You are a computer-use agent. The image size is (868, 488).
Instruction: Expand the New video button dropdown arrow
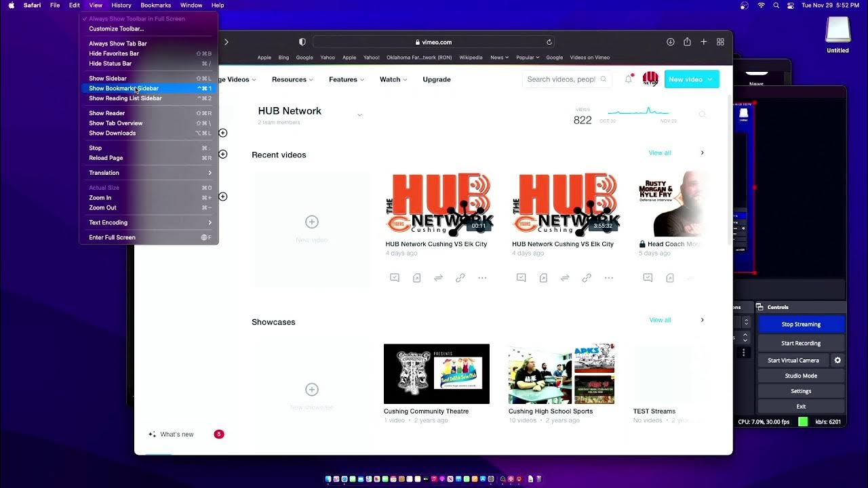(710, 79)
